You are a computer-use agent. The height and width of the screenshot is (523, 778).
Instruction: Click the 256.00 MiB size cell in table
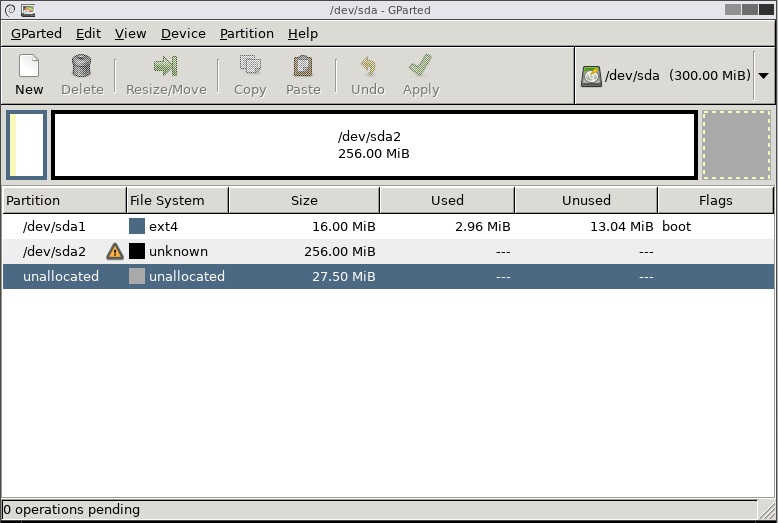[339, 252]
